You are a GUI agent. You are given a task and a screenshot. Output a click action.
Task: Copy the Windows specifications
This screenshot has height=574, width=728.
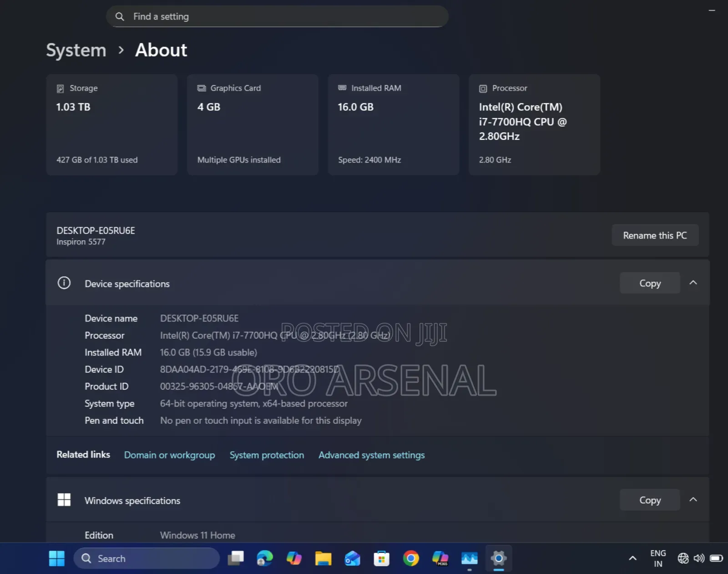tap(650, 500)
